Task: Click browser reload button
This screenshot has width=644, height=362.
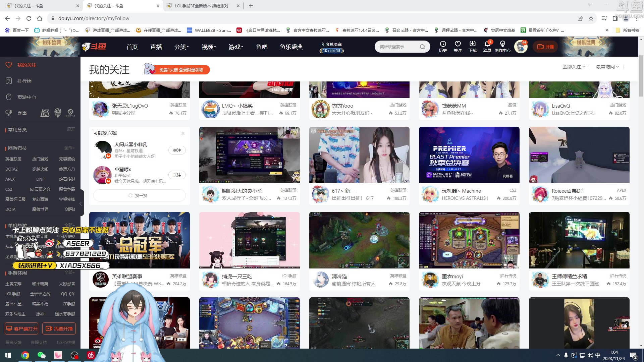Action: pos(29,18)
